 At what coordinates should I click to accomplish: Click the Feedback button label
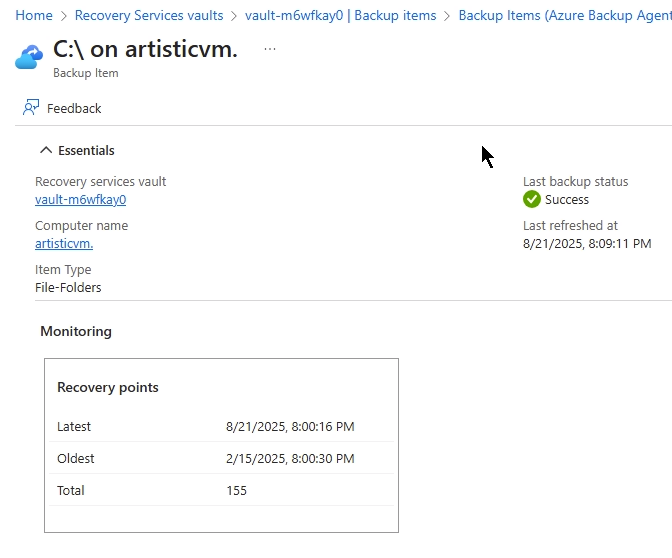pyautogui.click(x=74, y=108)
